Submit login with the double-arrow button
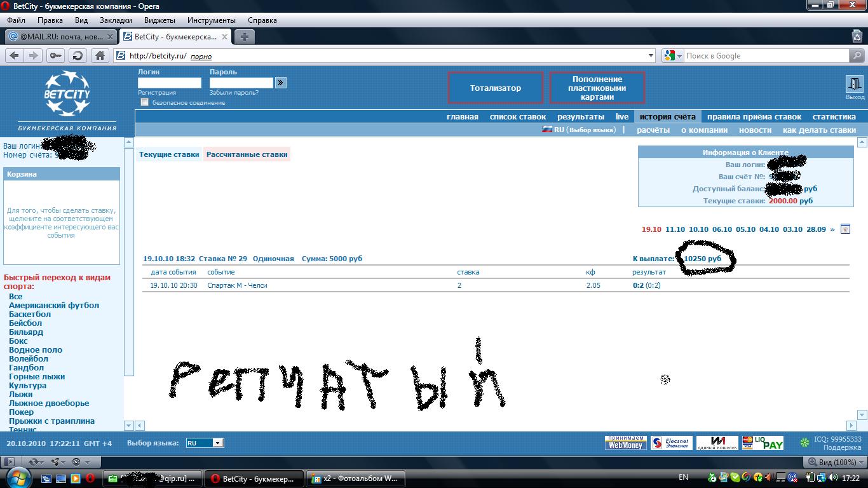The height and width of the screenshot is (488, 868). [281, 83]
